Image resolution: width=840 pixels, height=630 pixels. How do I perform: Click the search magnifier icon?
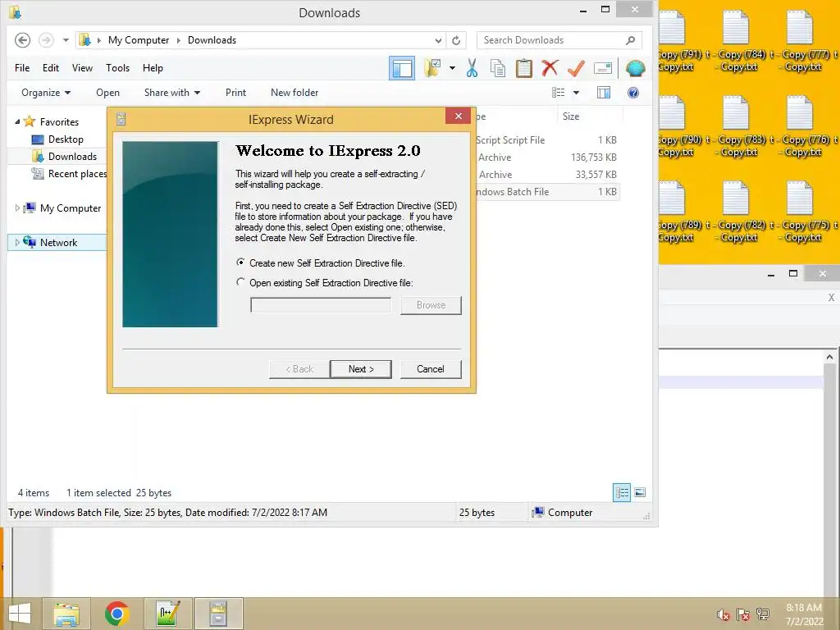[x=631, y=40]
